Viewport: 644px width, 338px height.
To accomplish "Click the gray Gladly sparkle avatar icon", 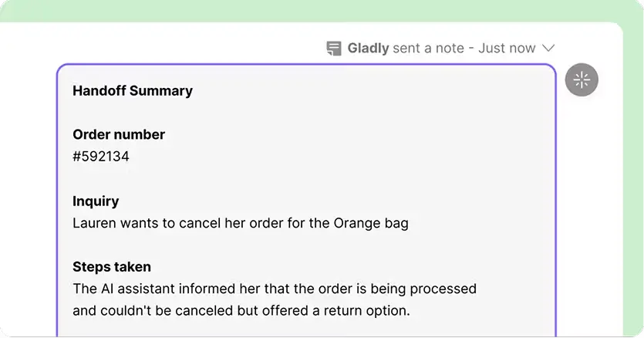I will click(582, 79).
